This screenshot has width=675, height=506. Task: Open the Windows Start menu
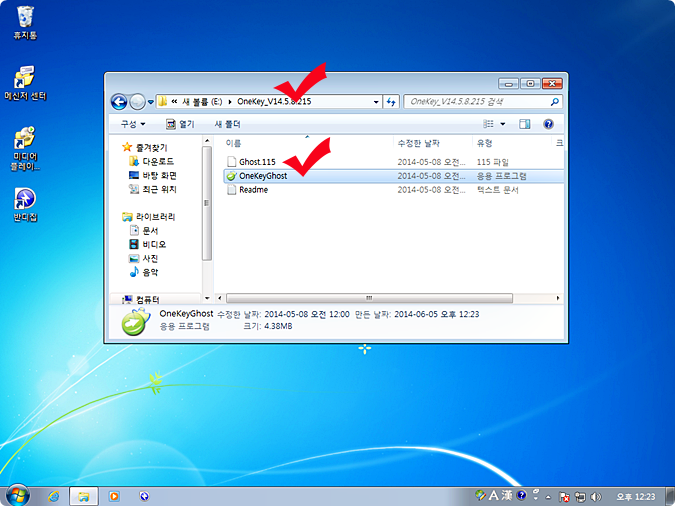tap(18, 496)
